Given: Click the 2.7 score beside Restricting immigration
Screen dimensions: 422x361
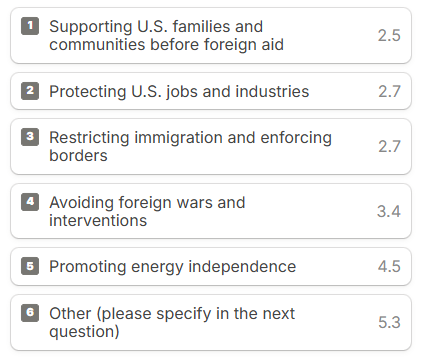Looking at the screenshot, I should (389, 147).
